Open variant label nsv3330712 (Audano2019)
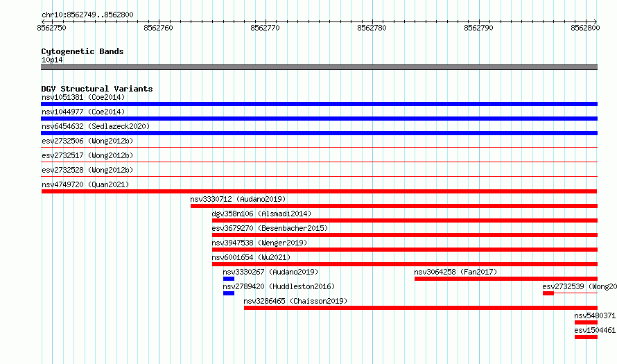 (x=238, y=199)
